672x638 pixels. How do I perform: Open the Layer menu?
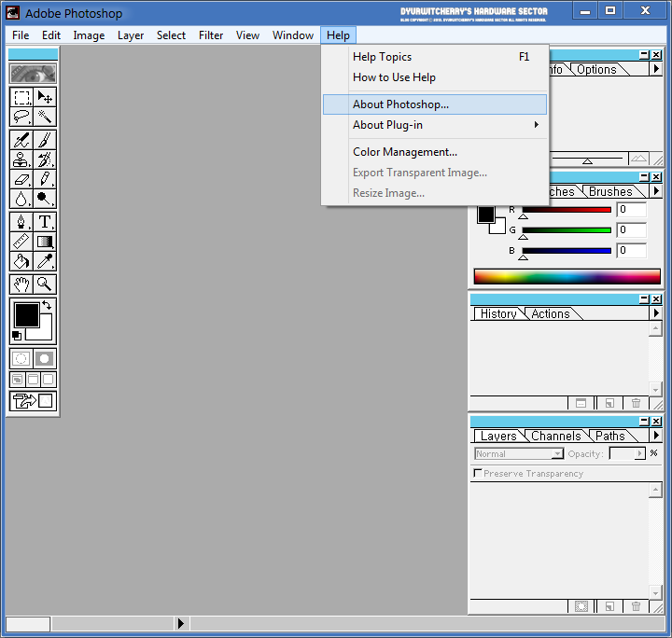click(x=131, y=35)
